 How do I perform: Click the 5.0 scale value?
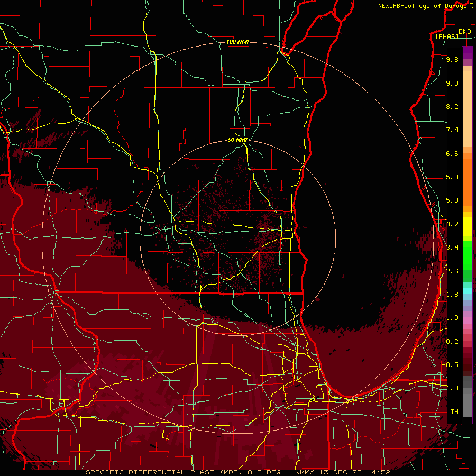pos(452,200)
